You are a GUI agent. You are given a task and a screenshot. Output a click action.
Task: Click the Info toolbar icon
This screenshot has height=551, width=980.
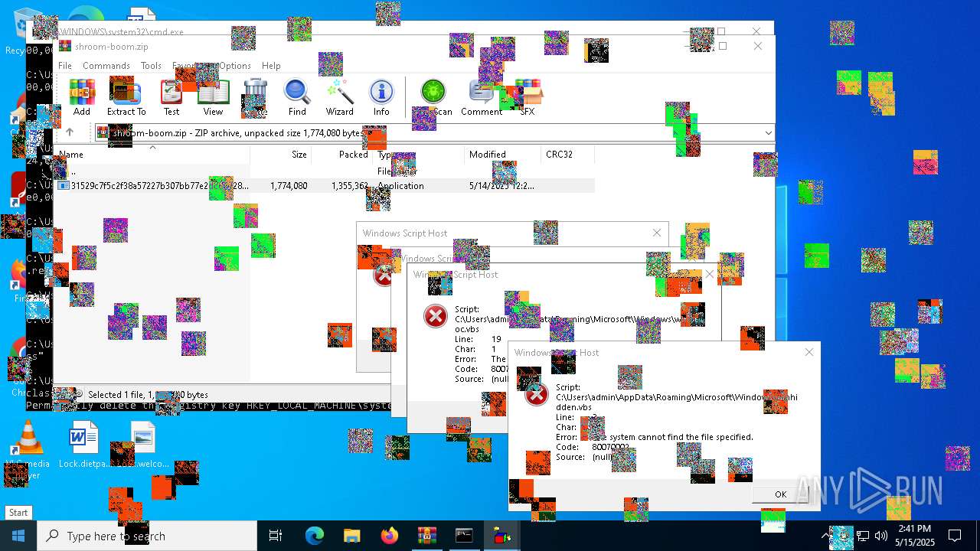[381, 97]
